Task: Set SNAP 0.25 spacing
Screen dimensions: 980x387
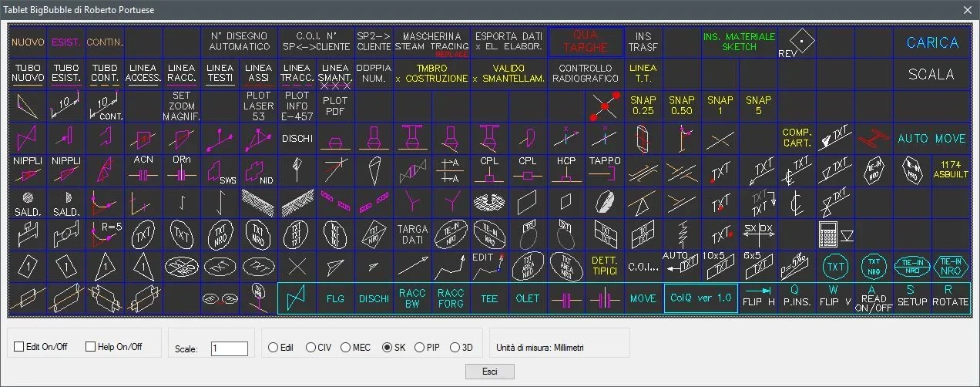Action: tap(643, 105)
